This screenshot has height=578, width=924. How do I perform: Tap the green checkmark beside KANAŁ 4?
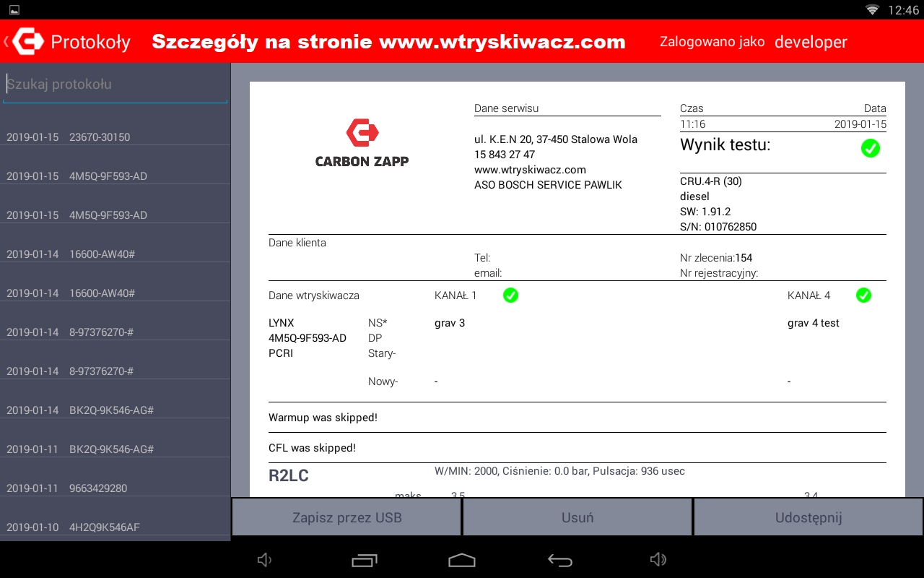point(863,295)
